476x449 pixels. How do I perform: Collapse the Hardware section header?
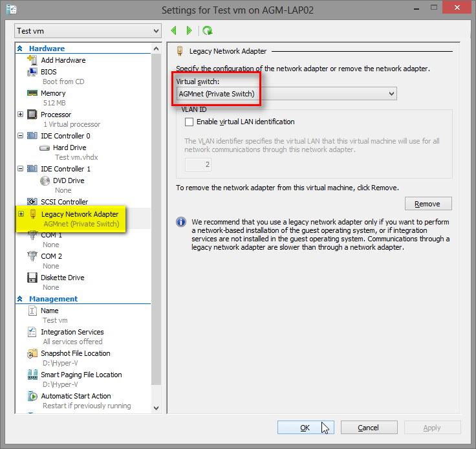[21, 49]
